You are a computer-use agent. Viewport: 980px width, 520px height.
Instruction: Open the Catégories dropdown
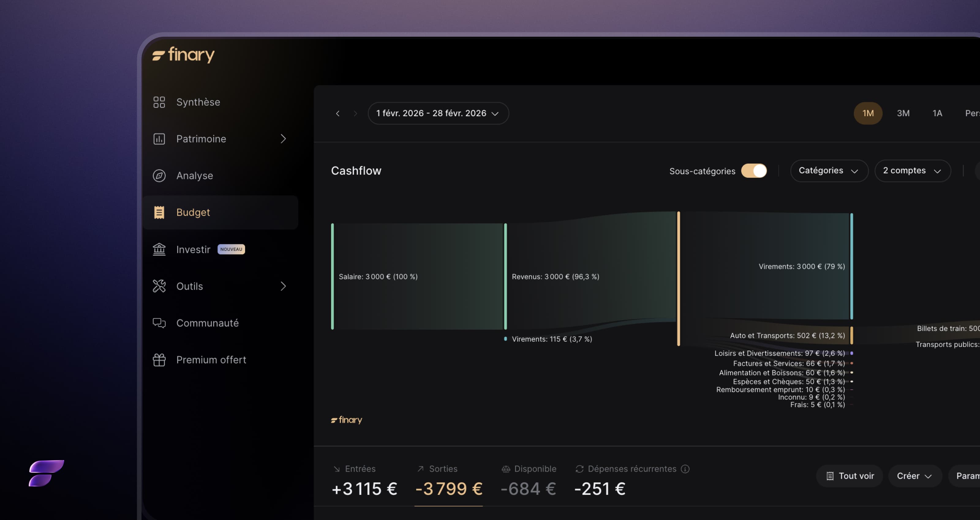pyautogui.click(x=829, y=171)
